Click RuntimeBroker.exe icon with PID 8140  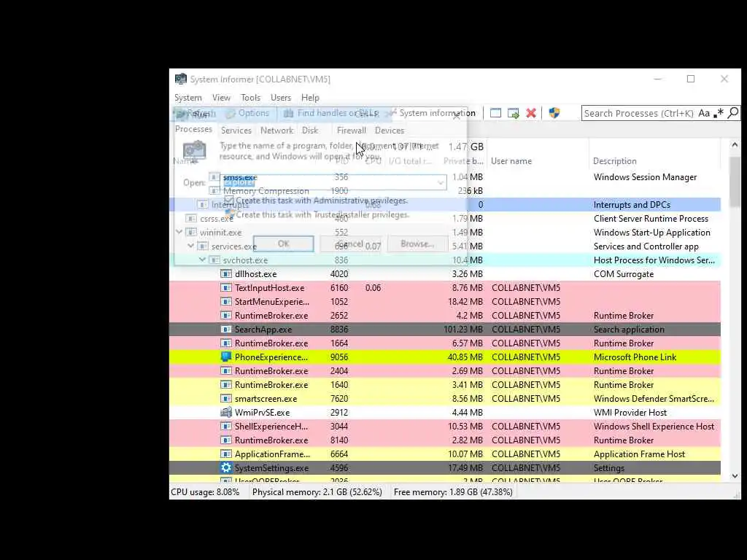[x=226, y=440]
